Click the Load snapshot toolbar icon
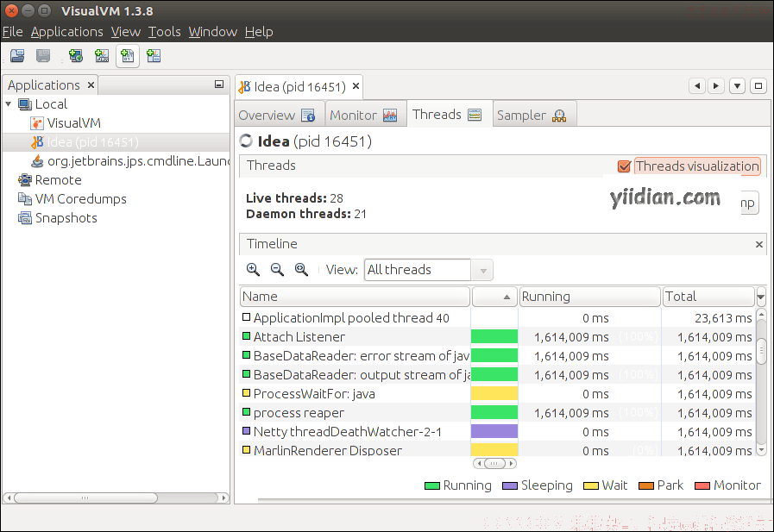The width and height of the screenshot is (774, 532). 17,56
